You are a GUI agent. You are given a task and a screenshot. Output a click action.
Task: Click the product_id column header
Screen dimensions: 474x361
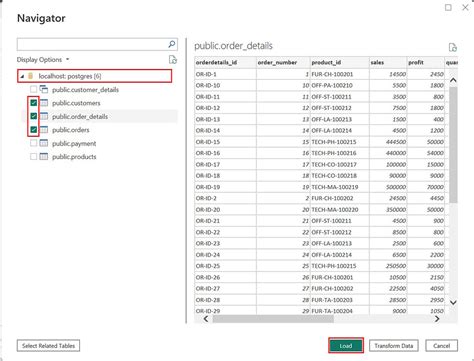tap(339, 62)
